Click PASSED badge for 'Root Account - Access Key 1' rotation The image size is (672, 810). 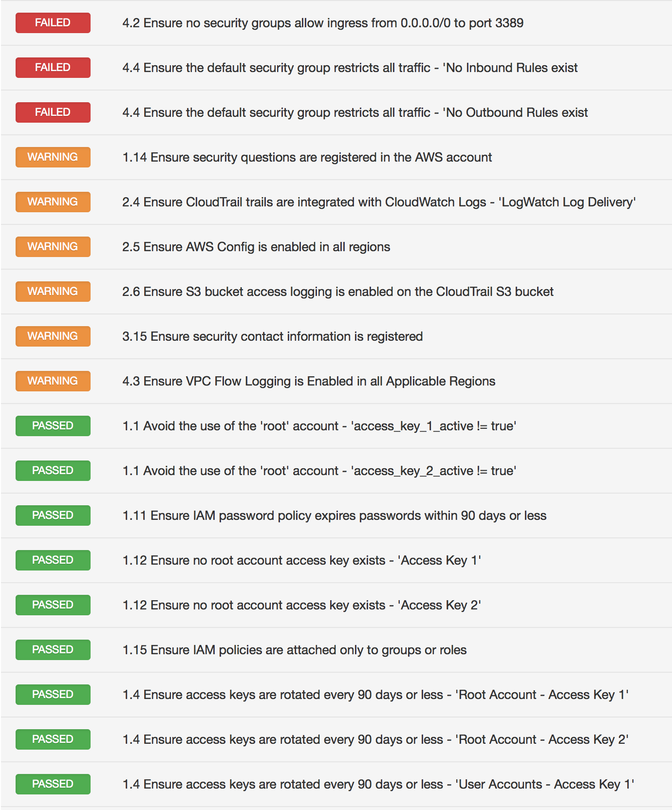click(x=53, y=695)
